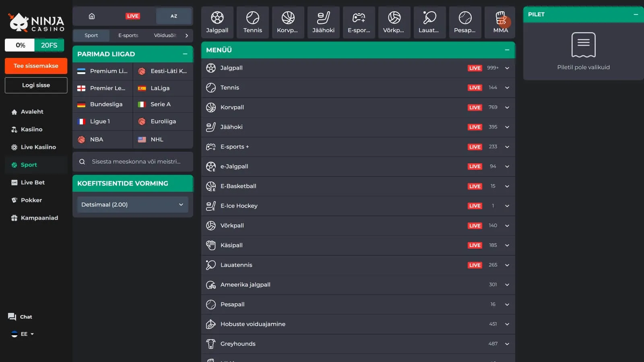This screenshot has height=362, width=644.
Task: Select the Jalgpall sport icon in top bar
Action: [x=217, y=22]
